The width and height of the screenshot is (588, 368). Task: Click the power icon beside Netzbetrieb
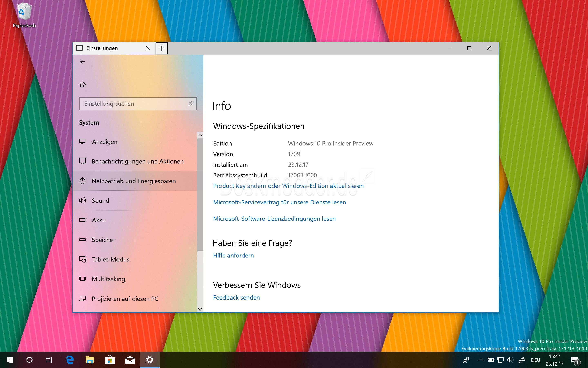(82, 181)
